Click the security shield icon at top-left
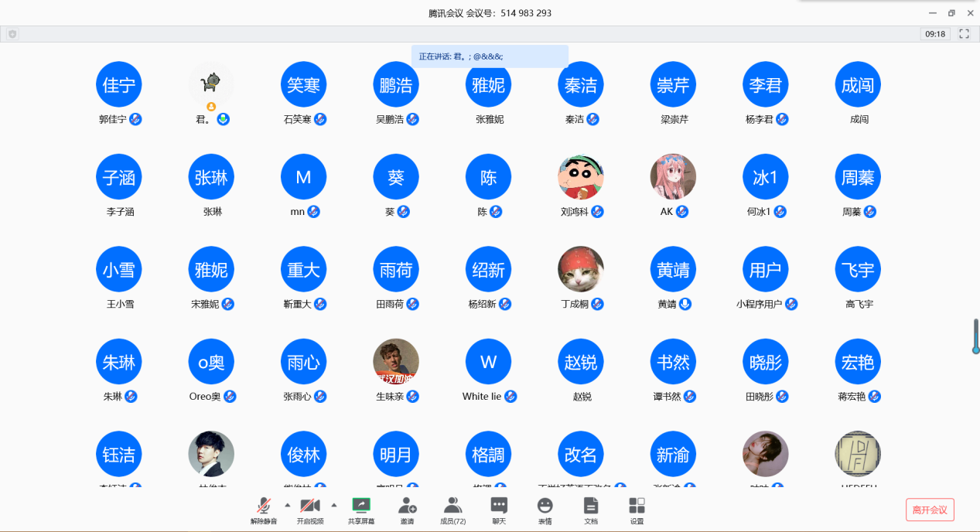The width and height of the screenshot is (980, 532). point(12,34)
